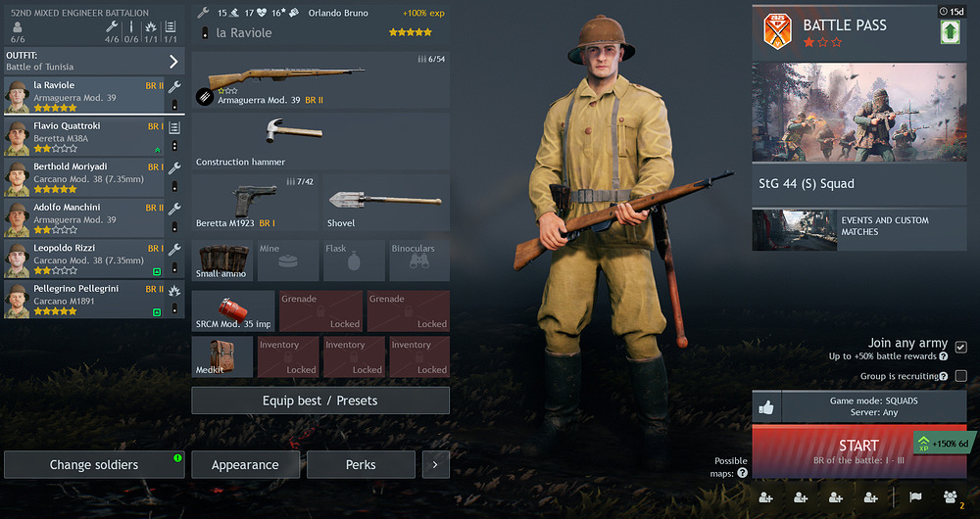Expand more options arrow next to Perks

click(436, 465)
